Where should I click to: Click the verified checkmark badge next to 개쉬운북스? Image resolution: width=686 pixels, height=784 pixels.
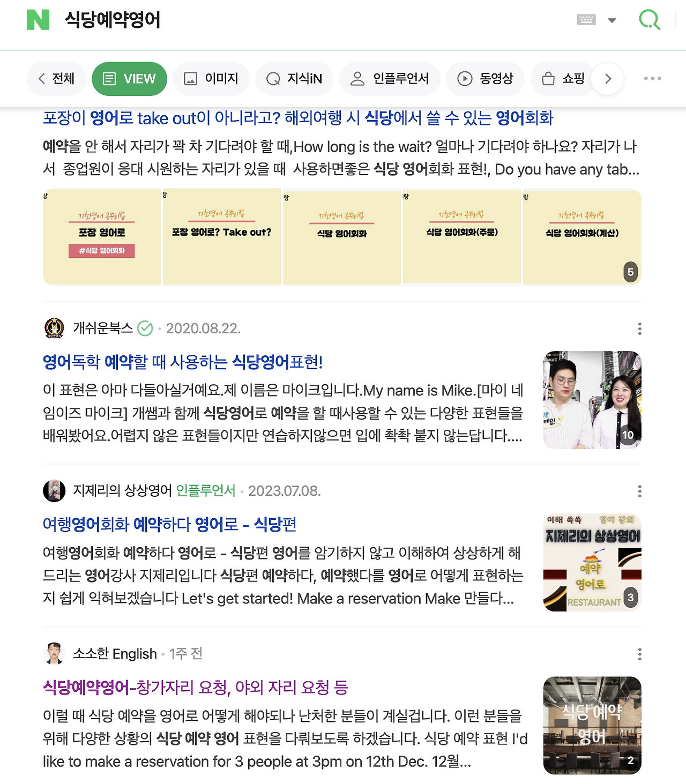pyautogui.click(x=145, y=329)
